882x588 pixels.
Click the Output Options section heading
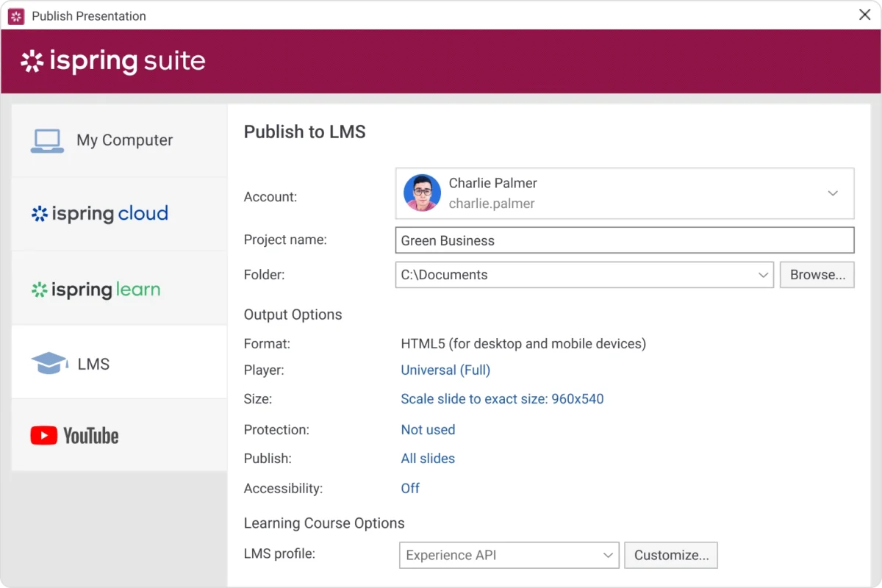click(x=293, y=315)
